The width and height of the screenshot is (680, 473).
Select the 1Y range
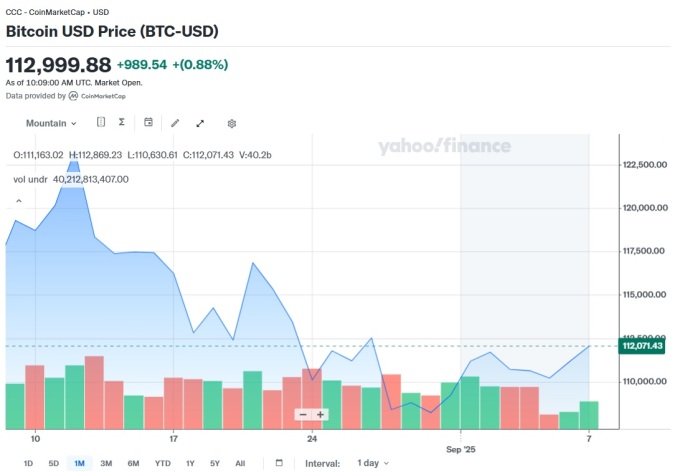pos(190,463)
